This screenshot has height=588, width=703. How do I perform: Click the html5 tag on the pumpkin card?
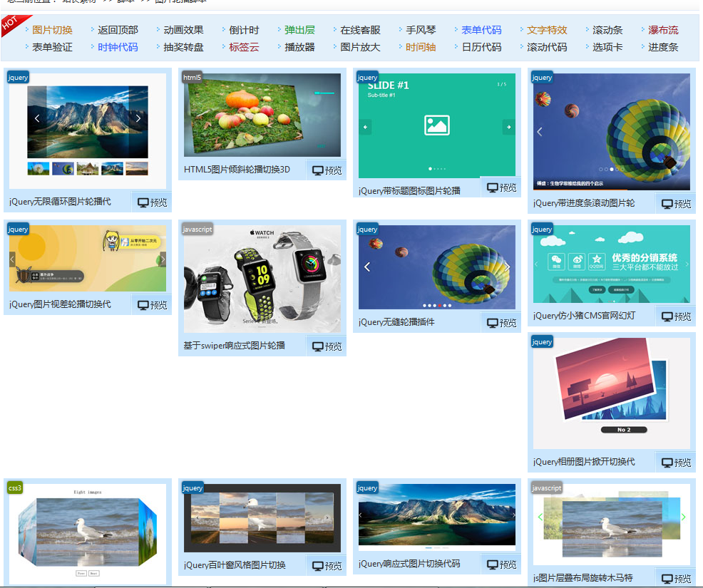(192, 77)
